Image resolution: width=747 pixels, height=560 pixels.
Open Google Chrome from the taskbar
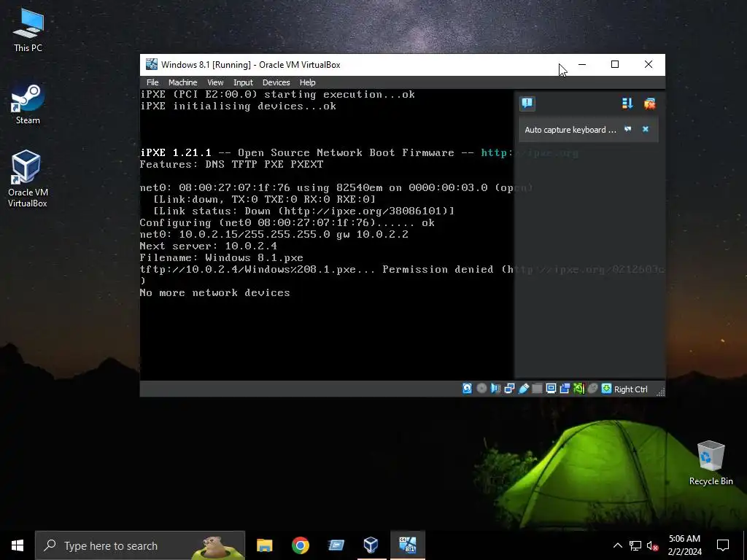pyautogui.click(x=300, y=545)
